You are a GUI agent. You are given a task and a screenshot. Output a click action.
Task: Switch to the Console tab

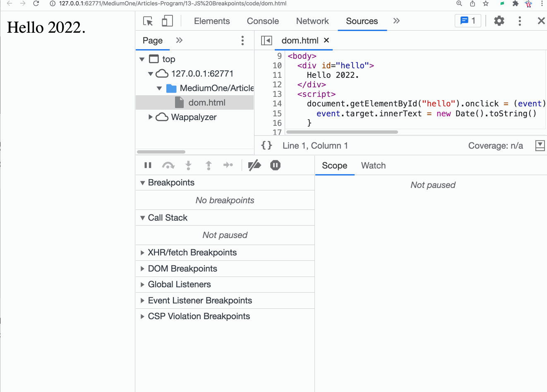click(263, 21)
